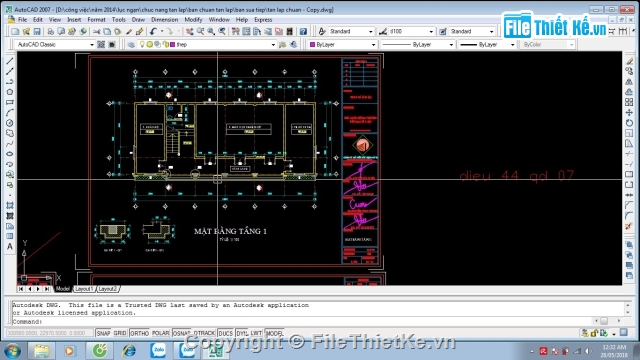Open the Format menu
Screen dimensions: 640x360
[96, 20]
